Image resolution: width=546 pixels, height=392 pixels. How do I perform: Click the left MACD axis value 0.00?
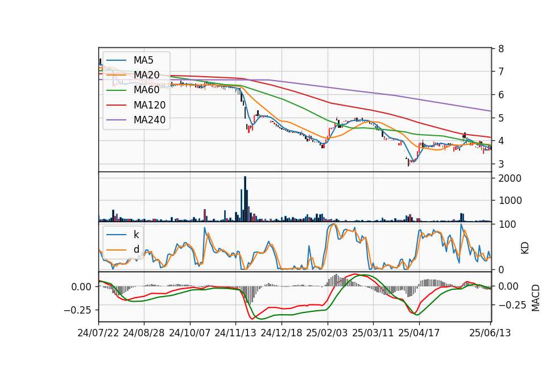pos(81,287)
